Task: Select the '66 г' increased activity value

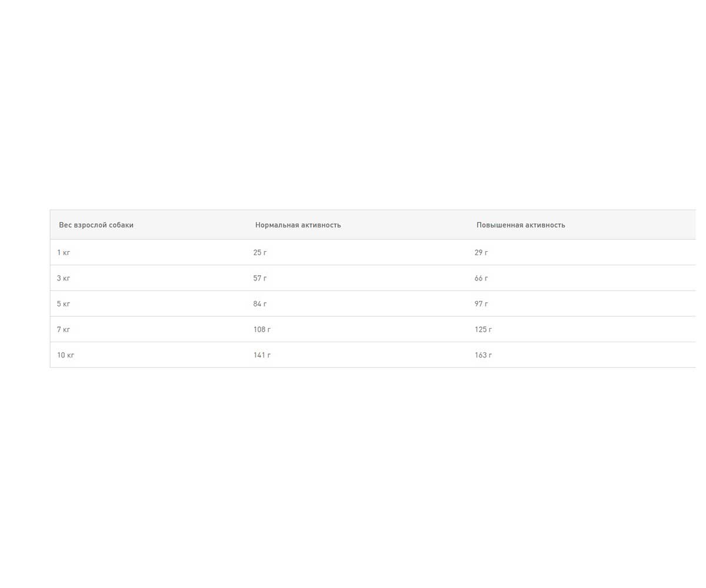Action: coord(481,279)
